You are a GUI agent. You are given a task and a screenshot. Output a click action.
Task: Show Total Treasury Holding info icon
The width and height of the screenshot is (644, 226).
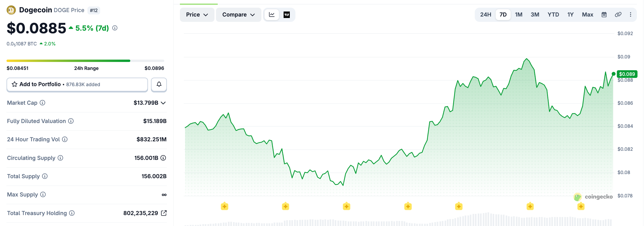(x=72, y=213)
